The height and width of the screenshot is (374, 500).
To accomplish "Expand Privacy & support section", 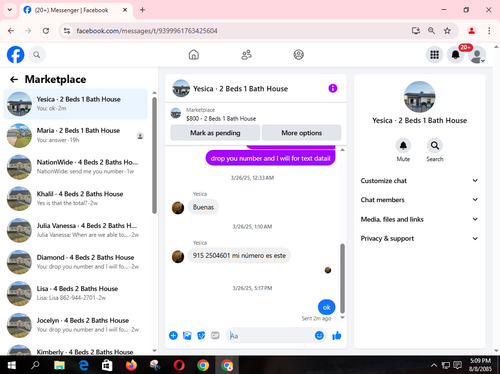I will pos(419,238).
